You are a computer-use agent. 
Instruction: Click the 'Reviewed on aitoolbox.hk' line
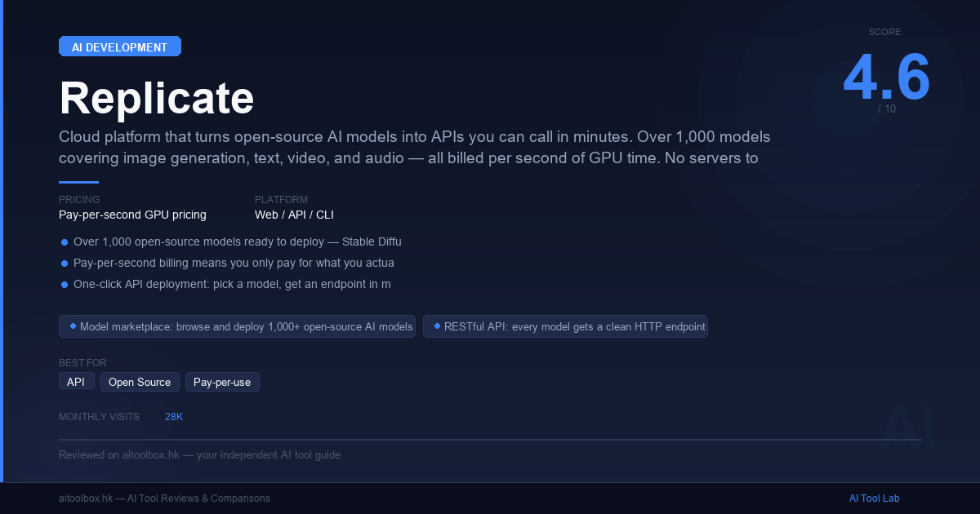(x=199, y=454)
